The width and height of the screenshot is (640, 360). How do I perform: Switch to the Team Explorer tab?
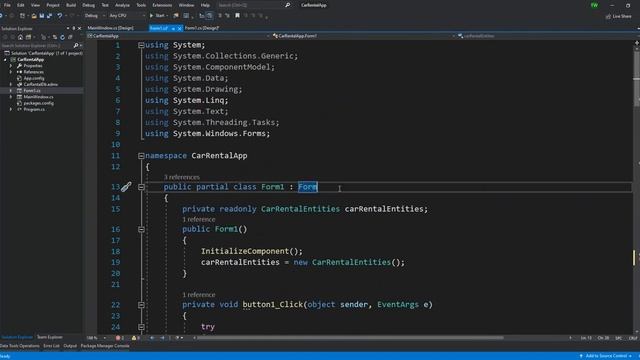click(50, 337)
